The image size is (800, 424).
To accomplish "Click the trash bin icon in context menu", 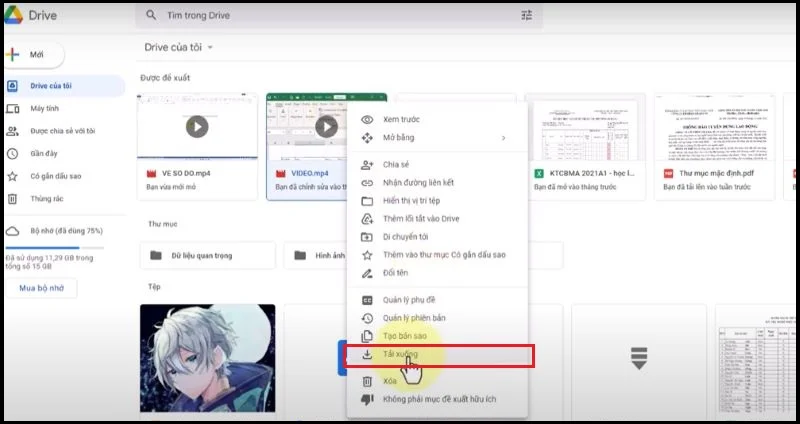I will pos(367,381).
